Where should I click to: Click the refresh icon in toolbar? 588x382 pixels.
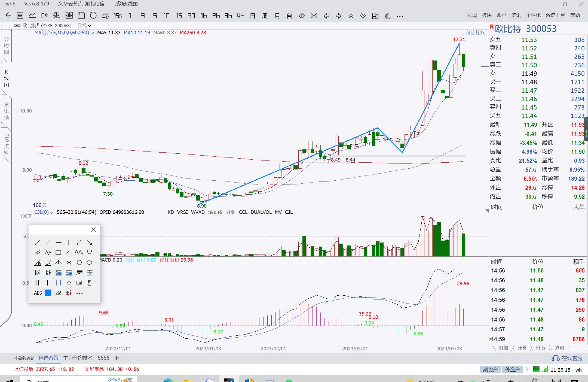[x=93, y=16]
